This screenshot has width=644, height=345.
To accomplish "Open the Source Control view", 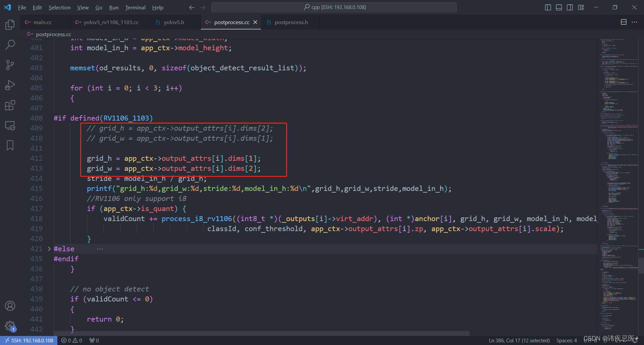I will coord(10,65).
